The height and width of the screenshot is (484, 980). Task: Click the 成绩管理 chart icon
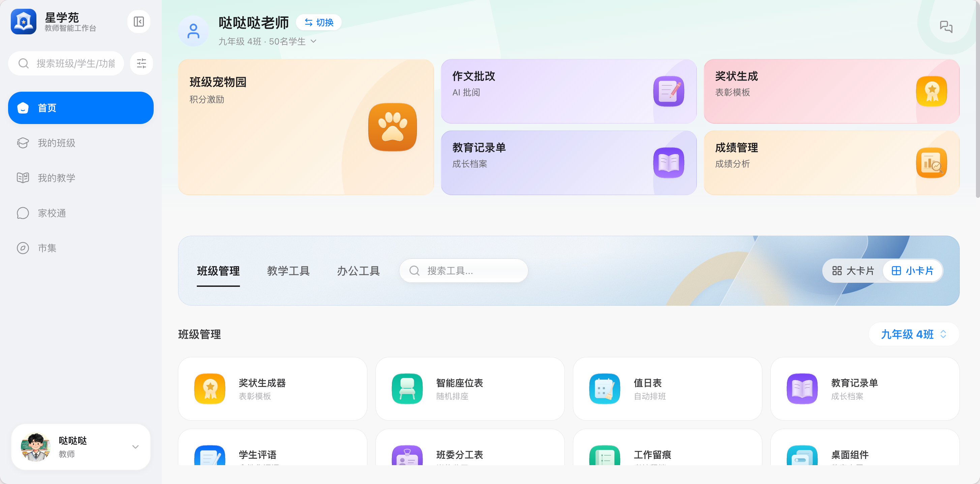pos(931,163)
